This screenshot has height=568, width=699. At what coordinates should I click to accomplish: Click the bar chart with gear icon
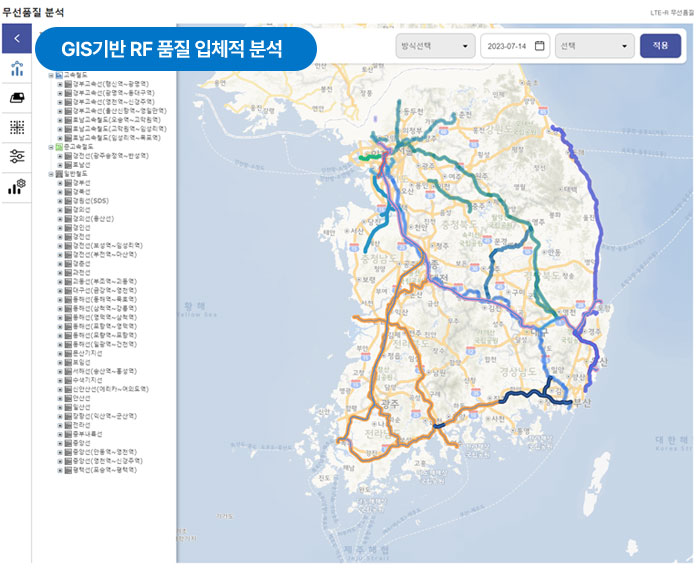16,186
